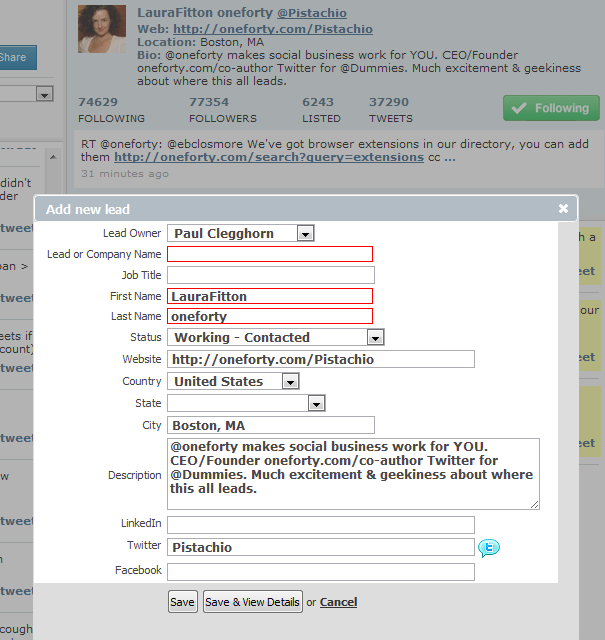The image size is (605, 640).
Task: Click the Following button on the profile
Action: 551,108
